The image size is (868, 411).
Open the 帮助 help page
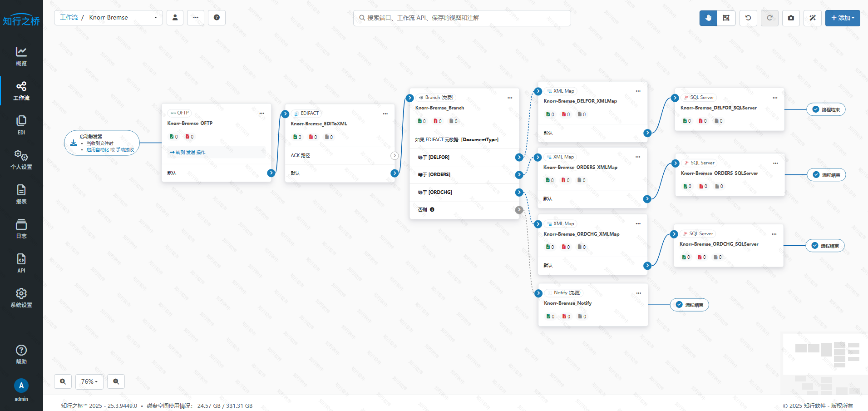[21, 355]
